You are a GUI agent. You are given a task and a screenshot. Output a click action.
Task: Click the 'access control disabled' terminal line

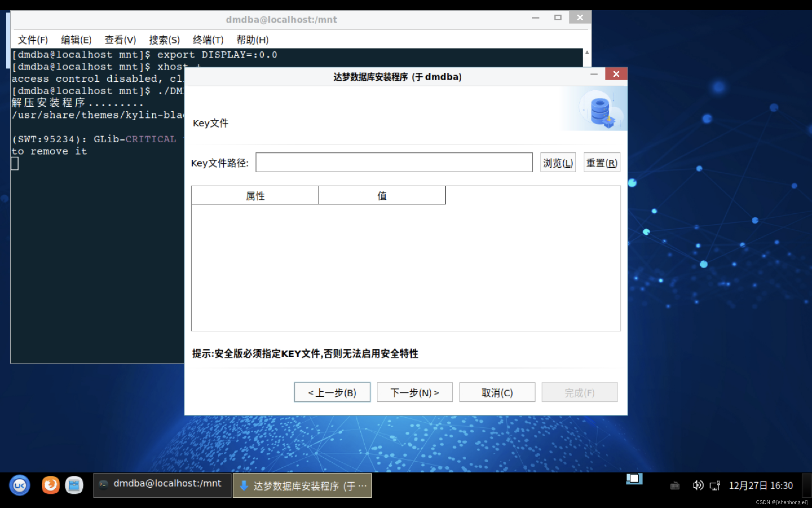click(x=97, y=79)
